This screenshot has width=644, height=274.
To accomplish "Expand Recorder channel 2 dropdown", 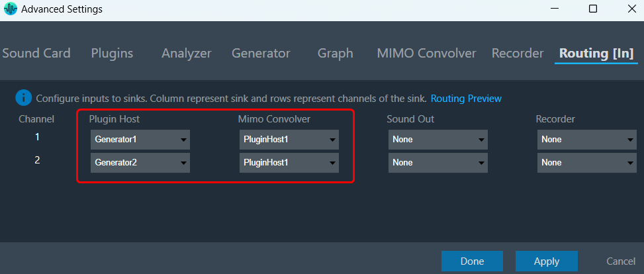I will (587, 163).
